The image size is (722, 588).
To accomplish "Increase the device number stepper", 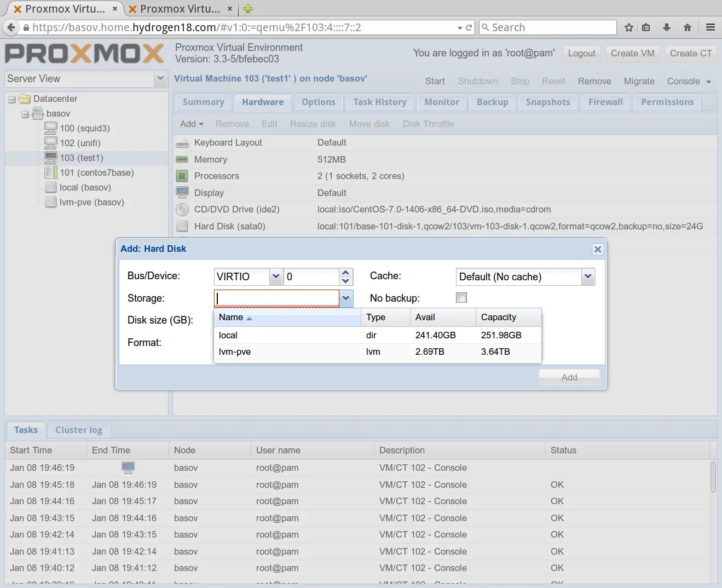I will [x=345, y=273].
